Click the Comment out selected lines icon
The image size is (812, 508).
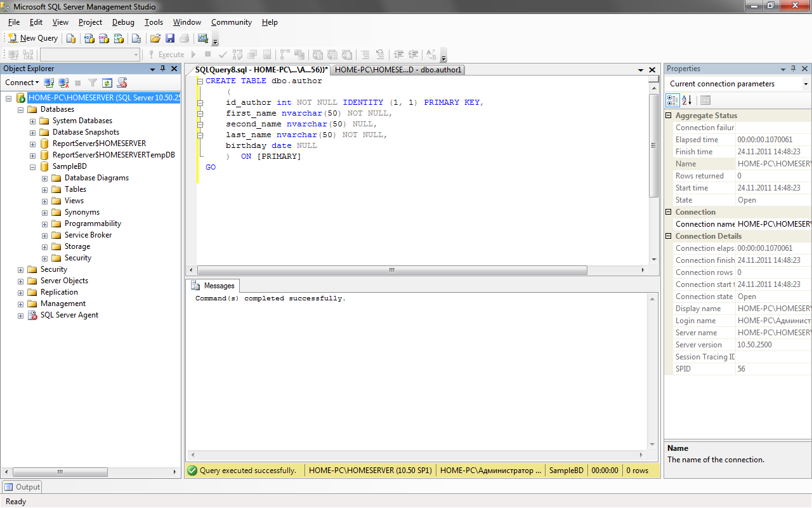click(x=365, y=55)
